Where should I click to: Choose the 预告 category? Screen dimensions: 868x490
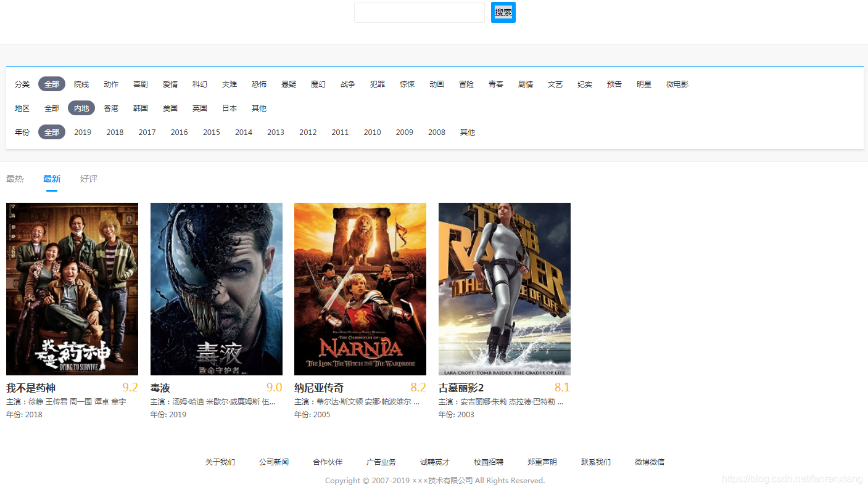[x=614, y=84]
